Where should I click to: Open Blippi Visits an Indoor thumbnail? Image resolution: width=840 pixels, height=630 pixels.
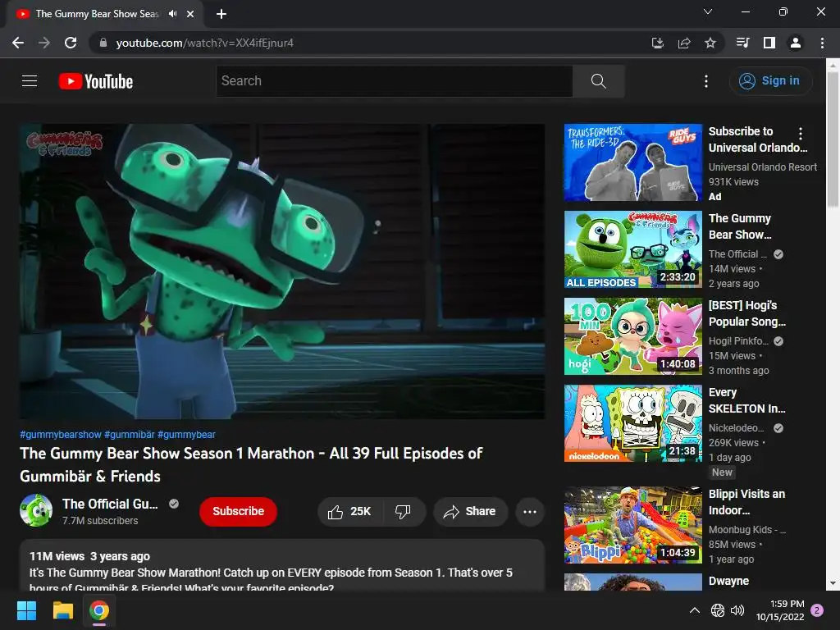point(633,525)
